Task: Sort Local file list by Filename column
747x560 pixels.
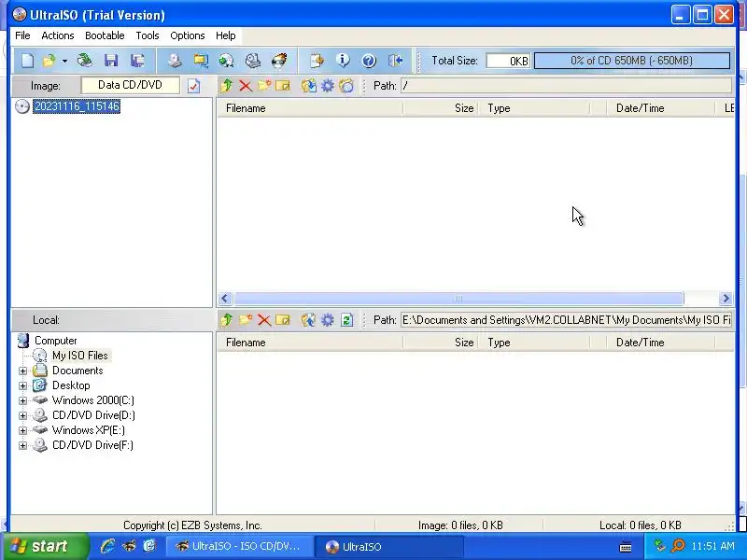Action: [x=310, y=343]
